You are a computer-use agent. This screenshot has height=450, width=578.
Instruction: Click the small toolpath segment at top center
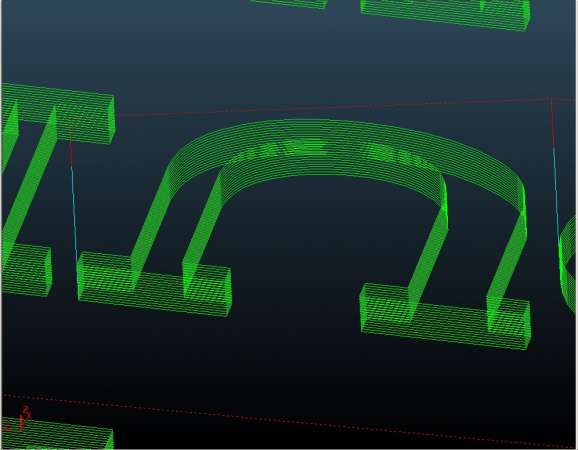289,4
